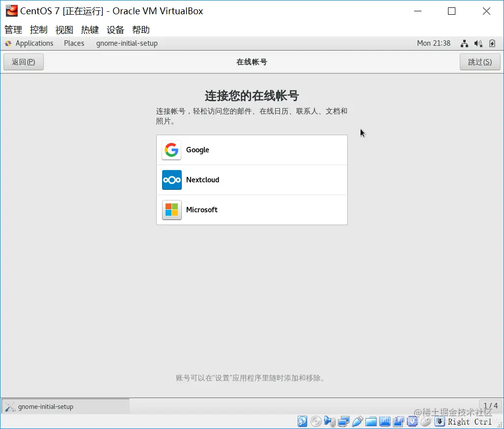Click the VirtualBox audio indicator icon
504x429 pixels.
330,421
